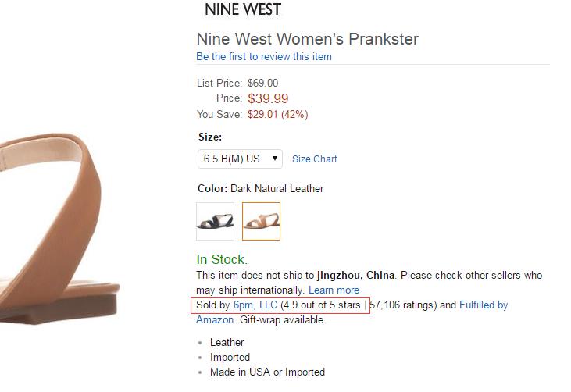The image size is (571, 392).
Task: Open the 6pm, LLC seller link
Action: [x=255, y=305]
